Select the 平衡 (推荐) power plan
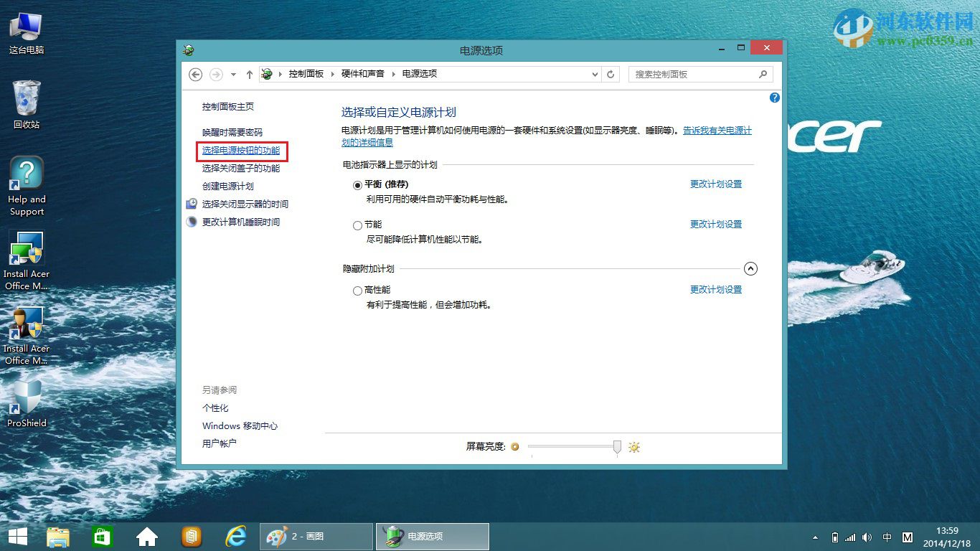The height and width of the screenshot is (551, 980). pos(357,184)
